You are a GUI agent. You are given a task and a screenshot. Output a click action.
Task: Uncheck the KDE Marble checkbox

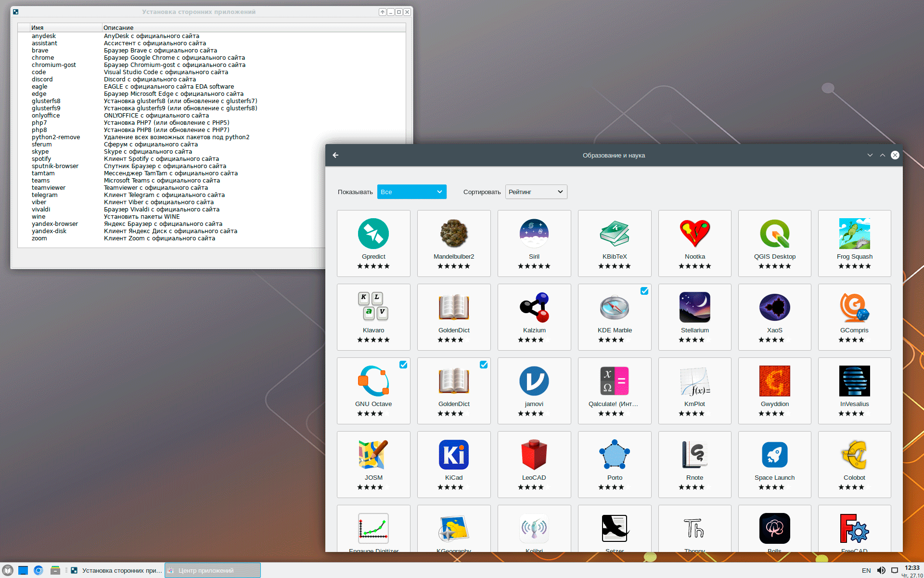pos(644,291)
